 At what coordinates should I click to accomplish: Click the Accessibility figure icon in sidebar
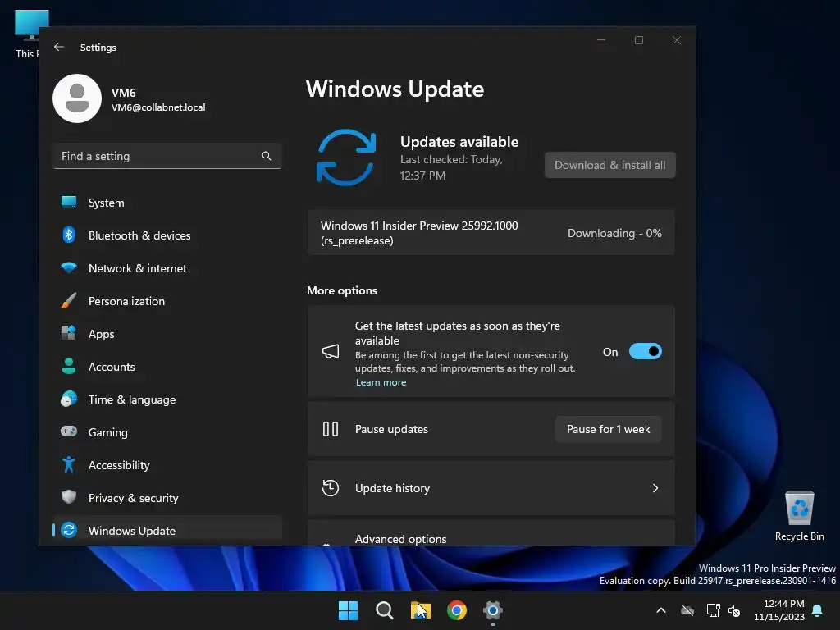[x=69, y=464]
